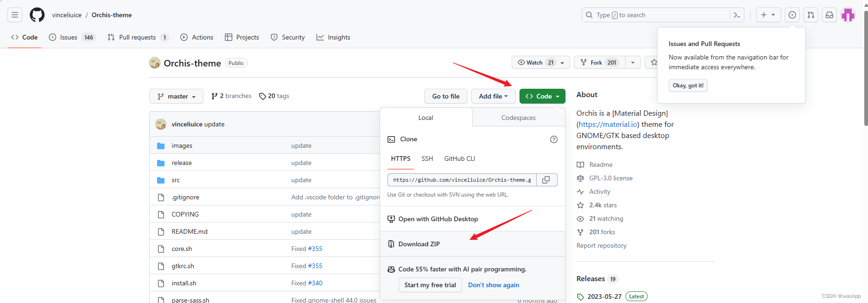Screen dimensions: 868x303
Task: Open the master branch selector dropdown
Action: click(176, 96)
